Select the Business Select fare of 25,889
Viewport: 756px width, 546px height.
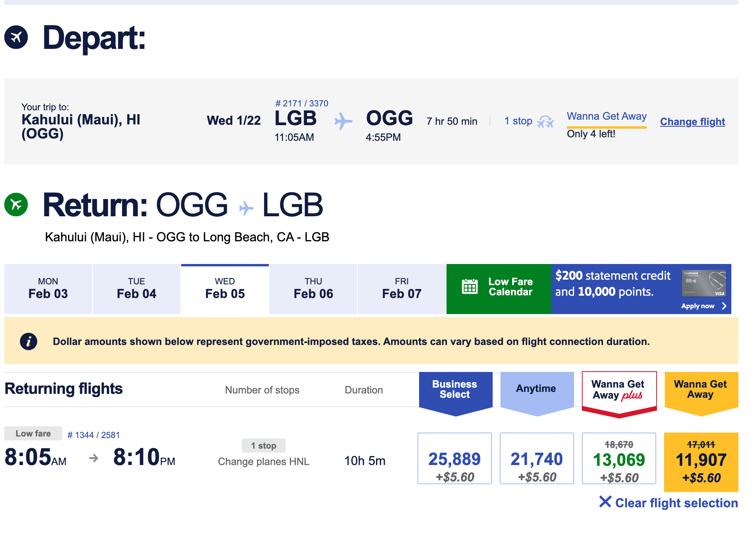pos(454,458)
